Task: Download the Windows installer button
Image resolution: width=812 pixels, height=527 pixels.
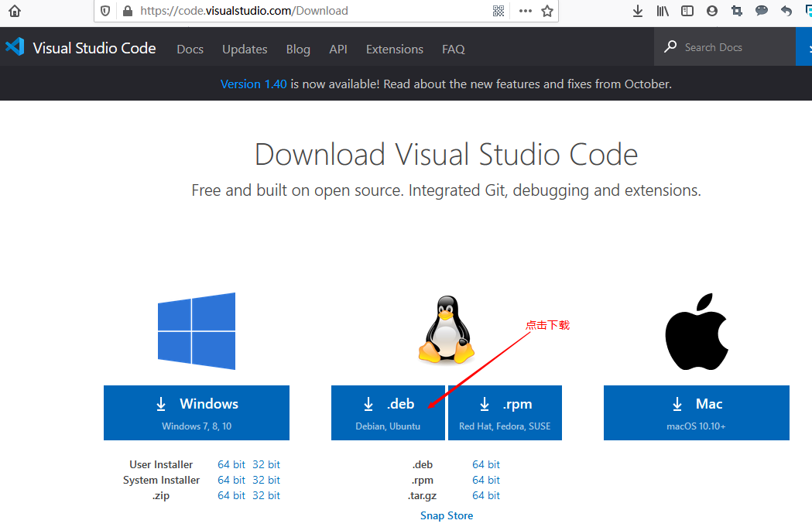Action: [x=197, y=412]
